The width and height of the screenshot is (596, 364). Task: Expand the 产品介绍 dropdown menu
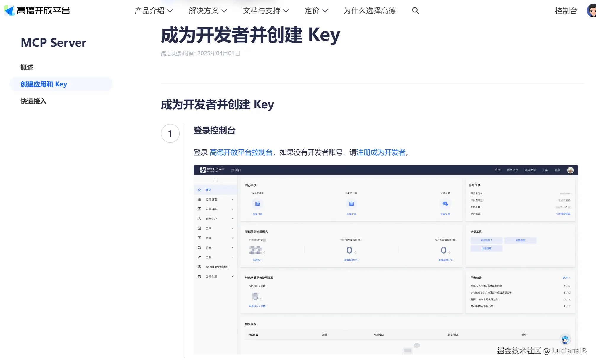153,11
